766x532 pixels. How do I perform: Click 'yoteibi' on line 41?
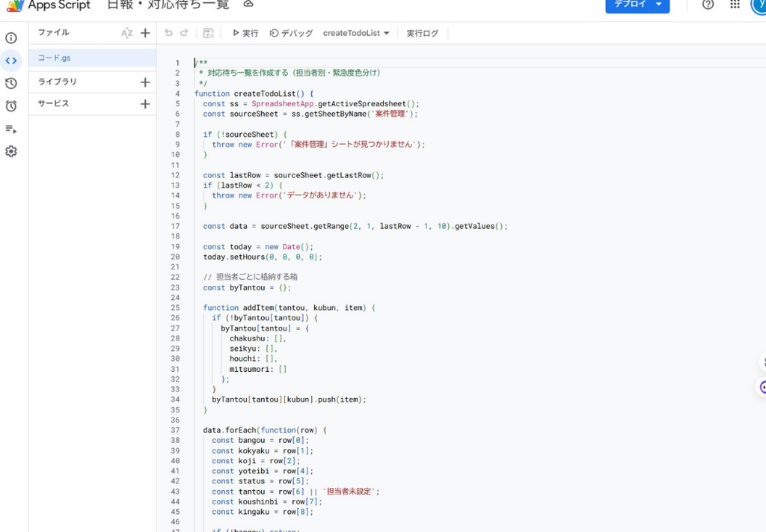pos(254,471)
